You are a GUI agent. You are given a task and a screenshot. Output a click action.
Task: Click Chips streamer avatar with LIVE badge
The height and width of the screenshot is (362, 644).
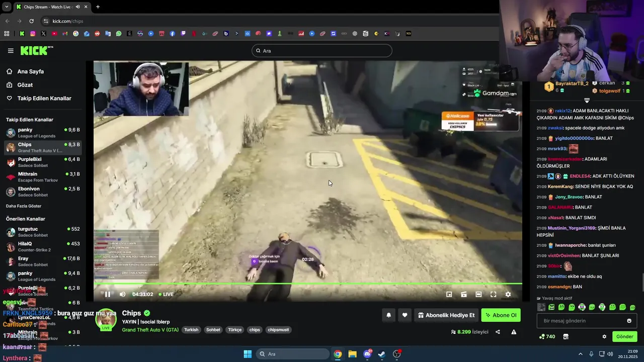click(x=106, y=320)
